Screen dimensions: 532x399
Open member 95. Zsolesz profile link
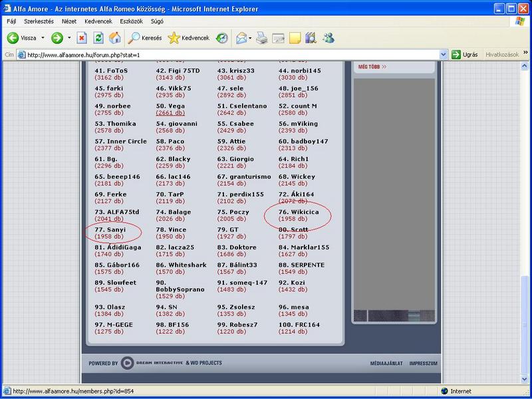point(236,307)
